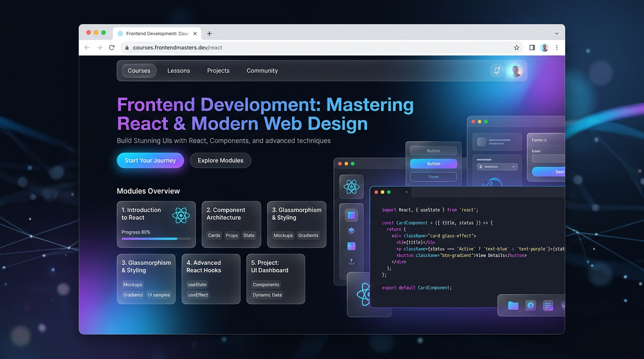Select Explore Modules
644x359 pixels.
220,160
